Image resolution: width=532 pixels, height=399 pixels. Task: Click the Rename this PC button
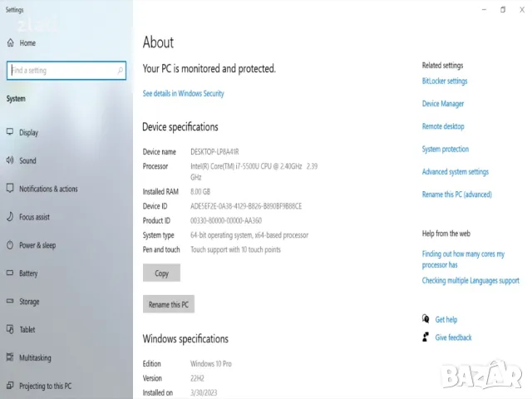(x=168, y=304)
